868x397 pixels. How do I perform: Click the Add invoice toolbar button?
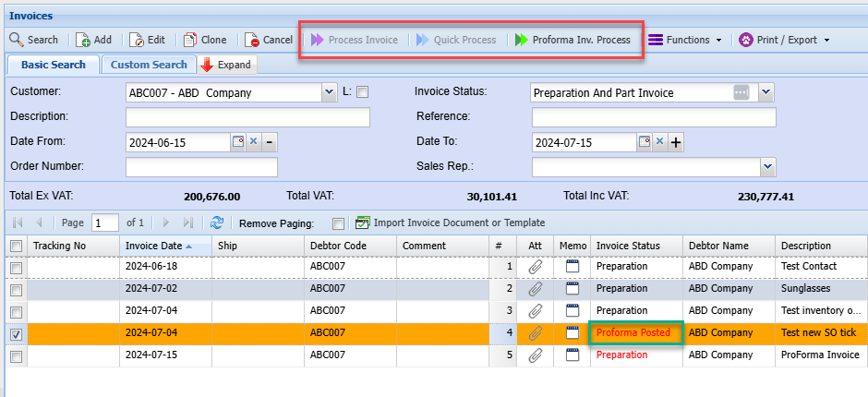93,40
